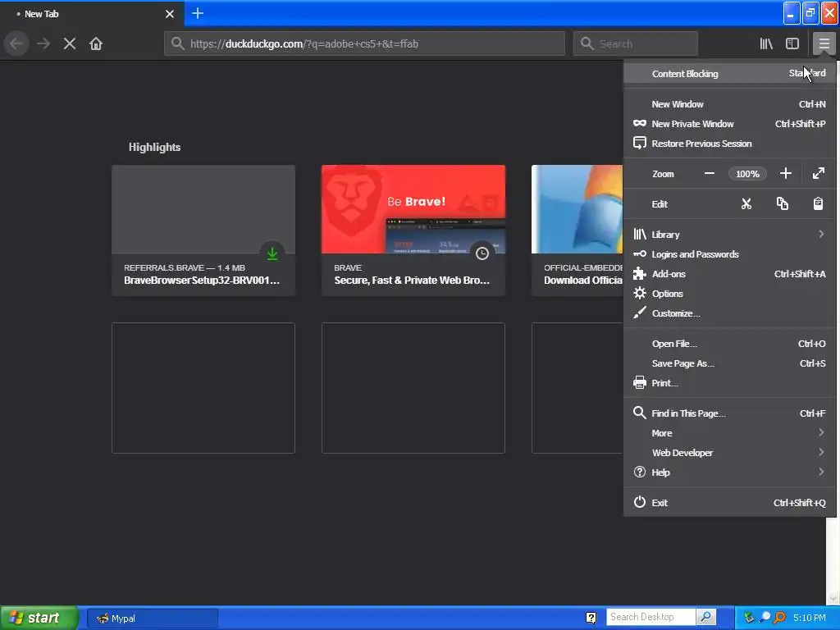Click the Paste clipboard icon
Image resolution: width=840 pixels, height=630 pixels.
point(818,204)
